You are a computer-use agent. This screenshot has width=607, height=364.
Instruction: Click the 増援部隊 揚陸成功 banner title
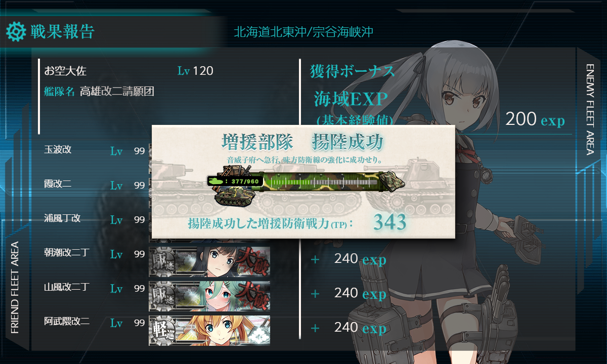coord(302,143)
